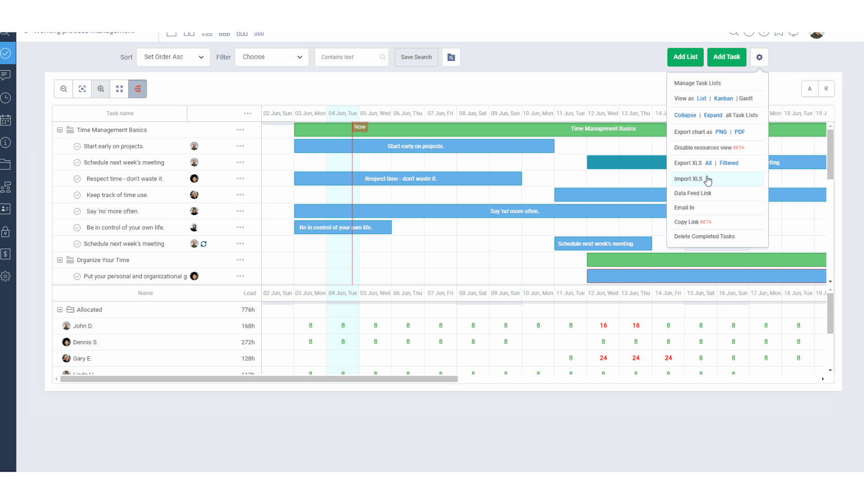The image size is (864, 504).
Task: Open the Comments panel in the sidebar
Action: [6, 75]
